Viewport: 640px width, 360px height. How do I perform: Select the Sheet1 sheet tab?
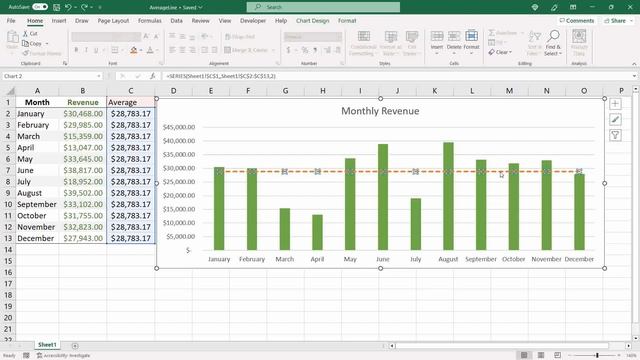click(47, 345)
